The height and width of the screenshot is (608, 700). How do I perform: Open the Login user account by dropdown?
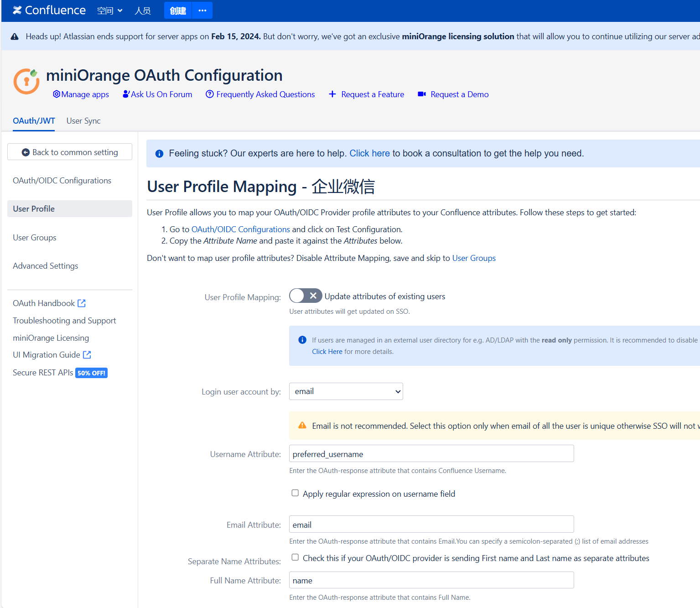pos(346,391)
